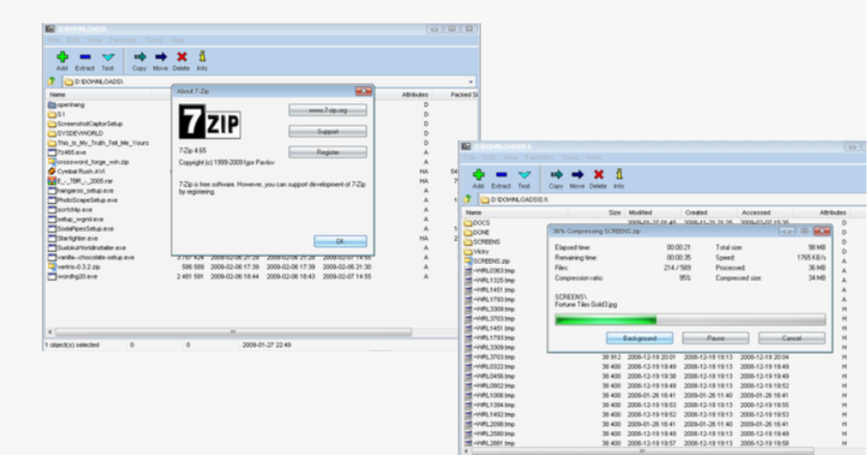Click the Background button in compression dialog
Screen dimensions: 868x455
click(639, 337)
